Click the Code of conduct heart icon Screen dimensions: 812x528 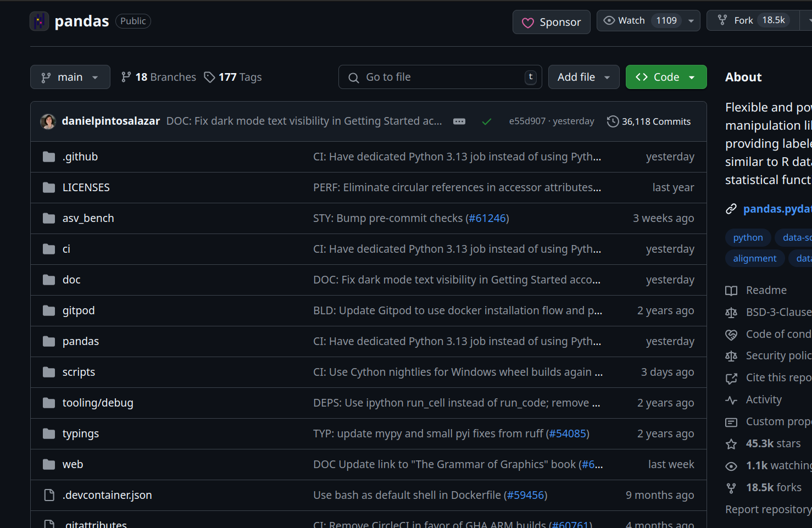pyautogui.click(x=731, y=335)
